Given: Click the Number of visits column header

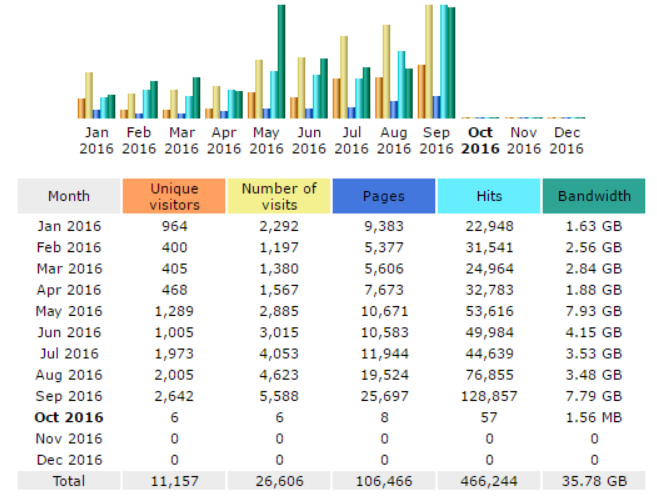Looking at the screenshot, I should pyautogui.click(x=279, y=196).
